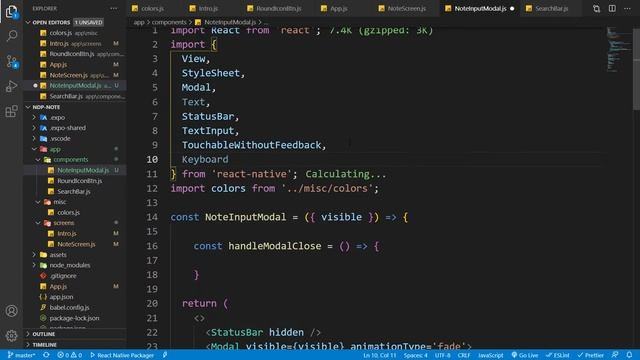The image size is (640, 360).
Task: Click the master branch indicator
Action: (x=21, y=355)
